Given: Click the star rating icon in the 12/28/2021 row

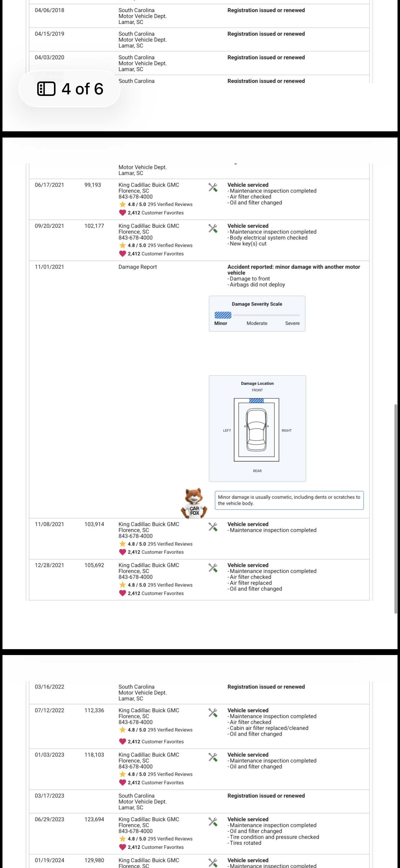Looking at the screenshot, I should (122, 585).
